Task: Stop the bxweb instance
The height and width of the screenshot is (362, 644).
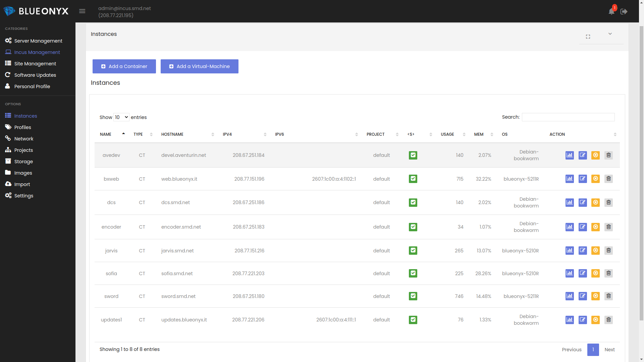Action: pos(595,179)
